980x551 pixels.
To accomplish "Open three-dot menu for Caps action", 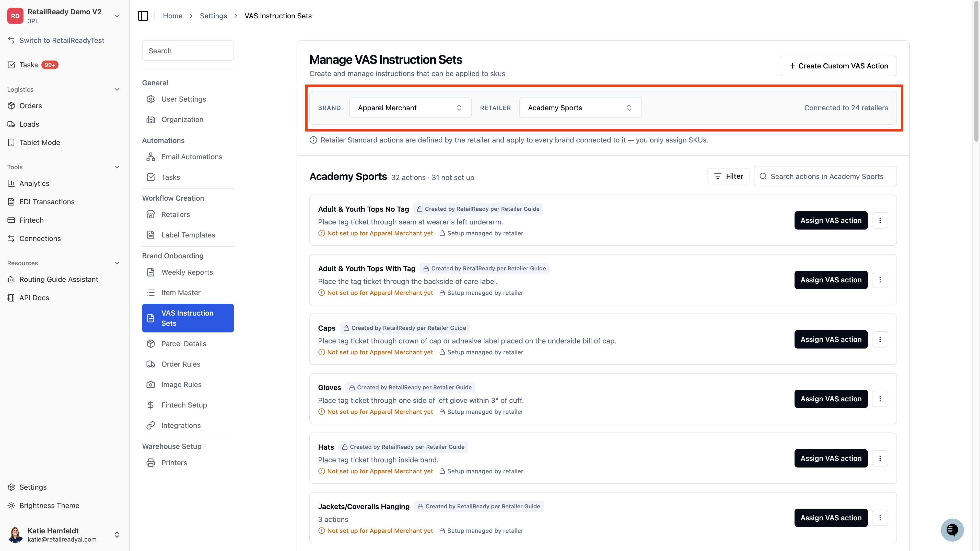I will 880,339.
